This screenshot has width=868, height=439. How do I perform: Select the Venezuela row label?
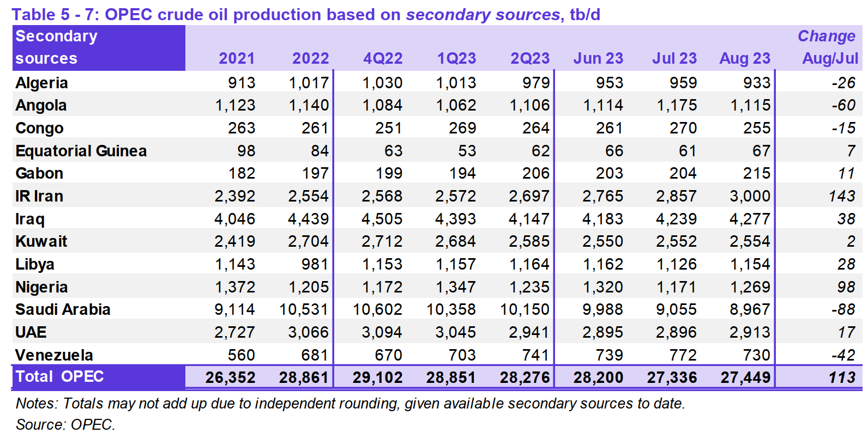54,355
